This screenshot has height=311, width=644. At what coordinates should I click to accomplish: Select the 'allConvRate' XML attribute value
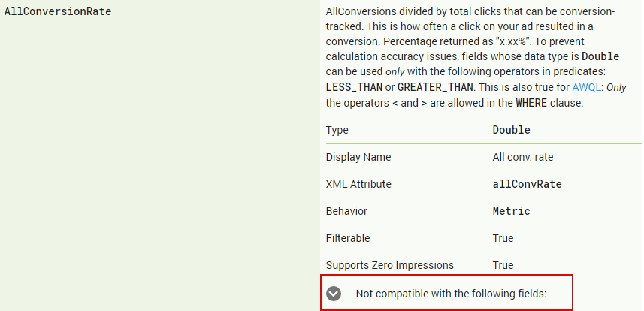tap(527, 184)
